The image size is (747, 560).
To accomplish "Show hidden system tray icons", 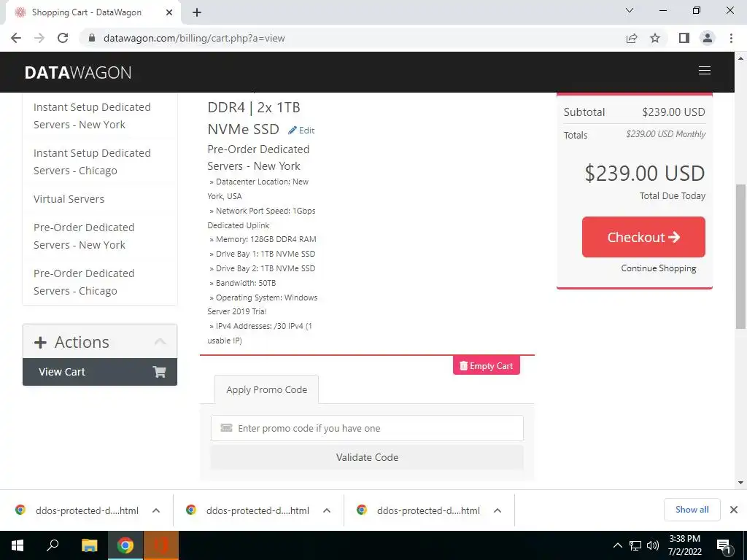I will click(x=617, y=545).
